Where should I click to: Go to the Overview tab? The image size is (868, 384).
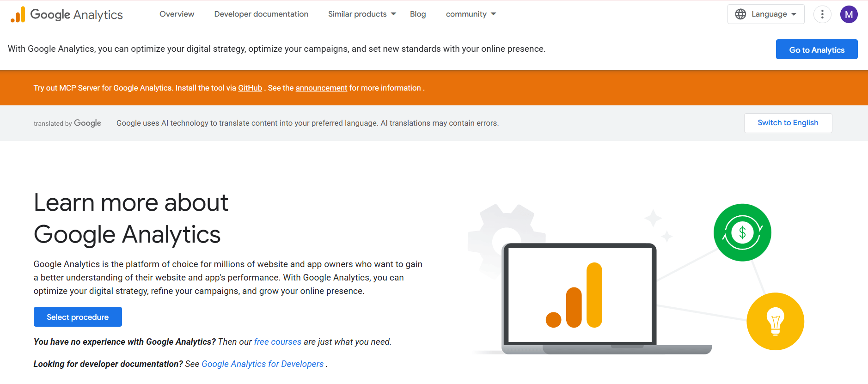177,14
